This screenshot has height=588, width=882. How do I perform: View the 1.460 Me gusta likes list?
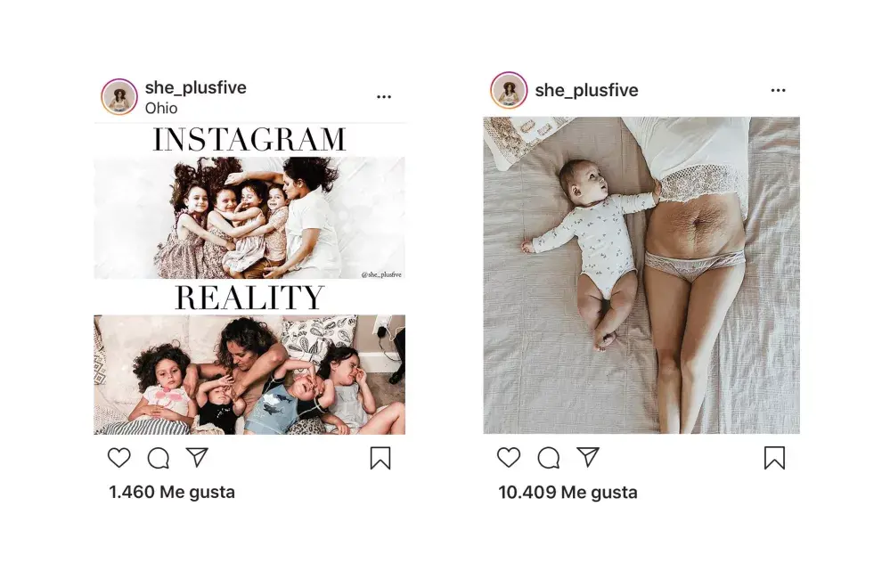[x=172, y=492]
